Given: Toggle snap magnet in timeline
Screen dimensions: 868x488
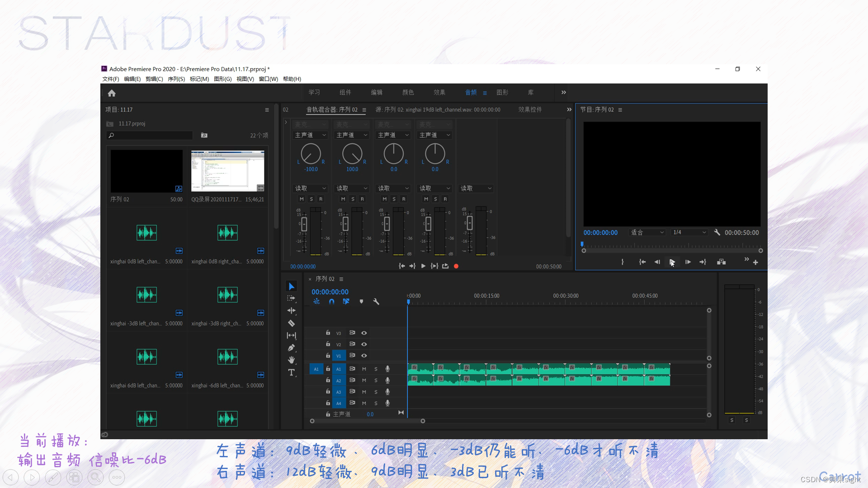Looking at the screenshot, I should 331,301.
